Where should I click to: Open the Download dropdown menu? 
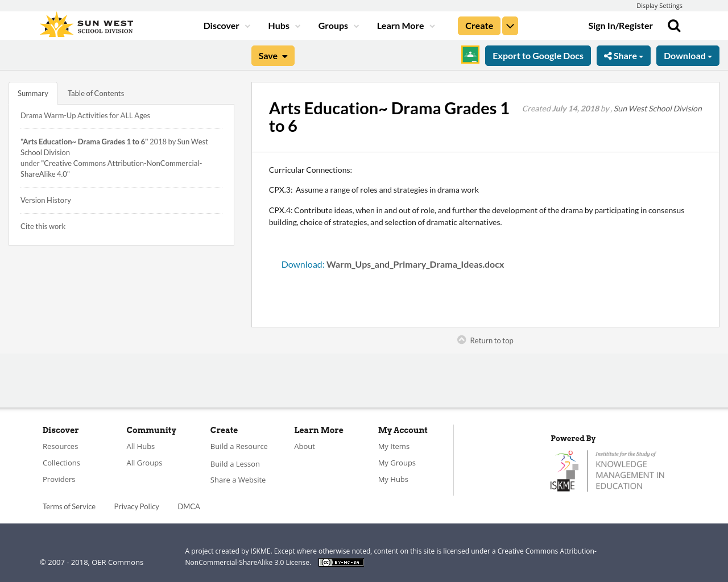point(687,55)
